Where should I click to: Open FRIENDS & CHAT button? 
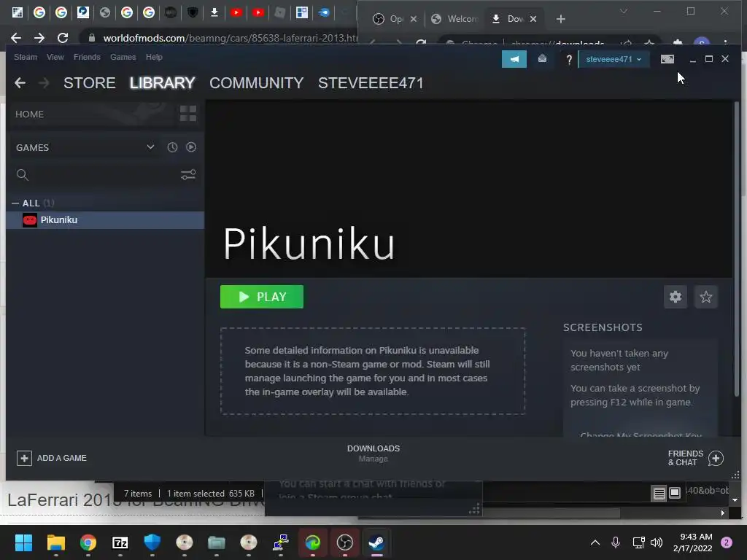click(695, 458)
